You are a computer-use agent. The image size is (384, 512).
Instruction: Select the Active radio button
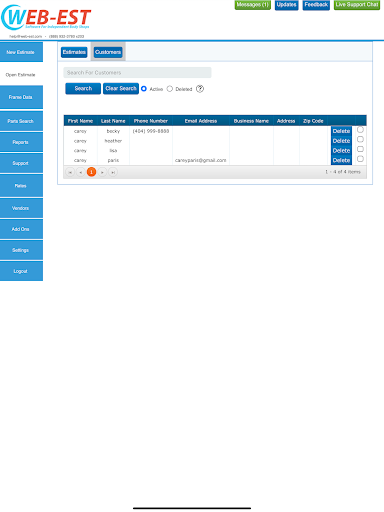click(x=144, y=89)
